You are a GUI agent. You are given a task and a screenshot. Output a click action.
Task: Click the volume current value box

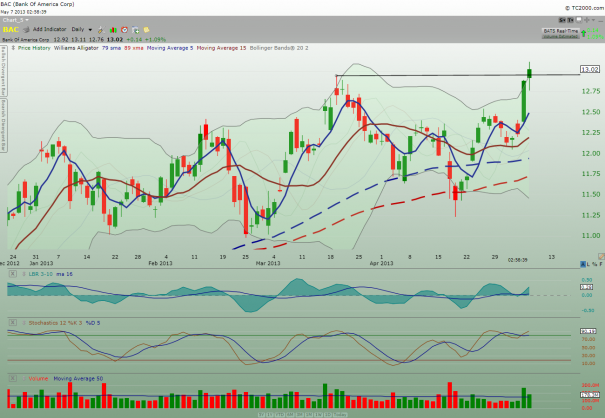(590, 394)
